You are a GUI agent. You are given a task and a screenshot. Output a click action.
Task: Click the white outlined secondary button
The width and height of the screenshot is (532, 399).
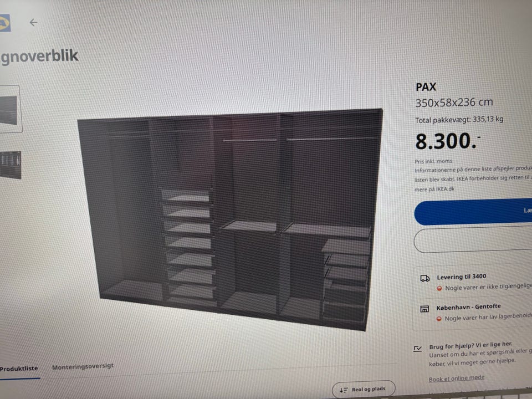pyautogui.click(x=474, y=239)
